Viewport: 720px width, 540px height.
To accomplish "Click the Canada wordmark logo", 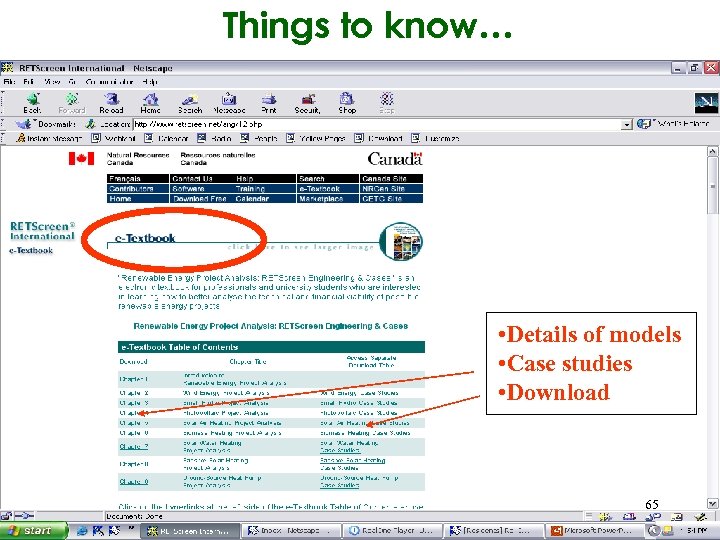I will pyautogui.click(x=395, y=159).
